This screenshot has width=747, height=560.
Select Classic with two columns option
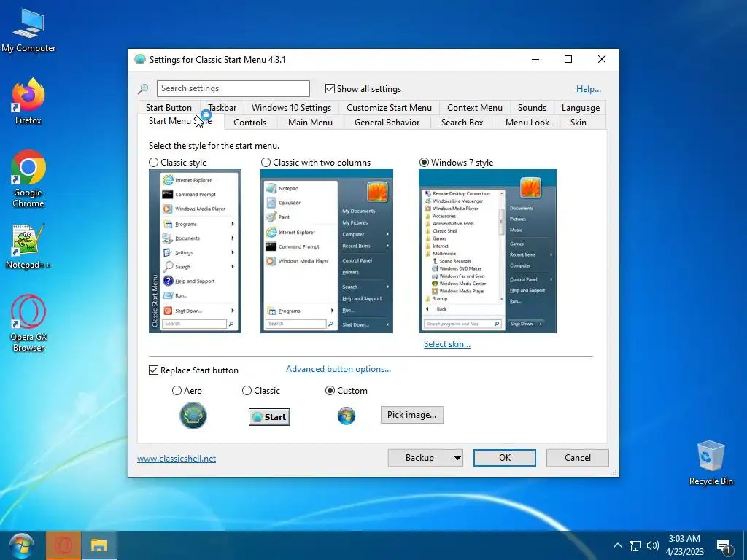pos(266,163)
